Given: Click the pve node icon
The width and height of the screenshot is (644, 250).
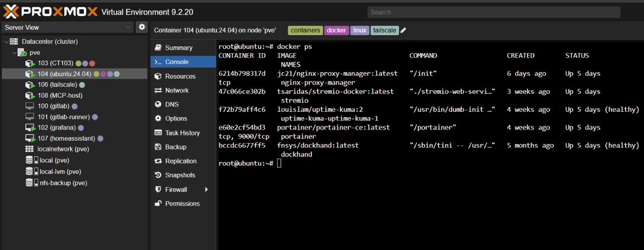Looking at the screenshot, I should (x=23, y=53).
